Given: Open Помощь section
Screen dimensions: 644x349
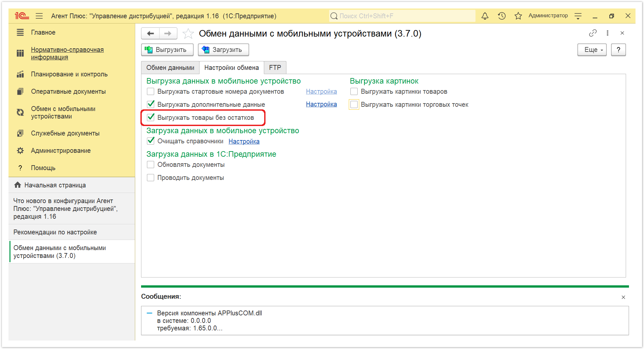Looking at the screenshot, I should [43, 168].
